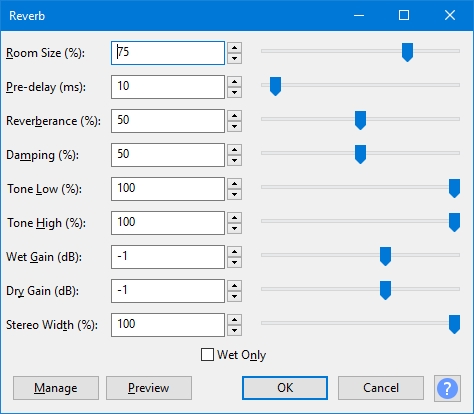Minimize the Reverb window
The width and height of the screenshot is (474, 414).
pos(359,15)
